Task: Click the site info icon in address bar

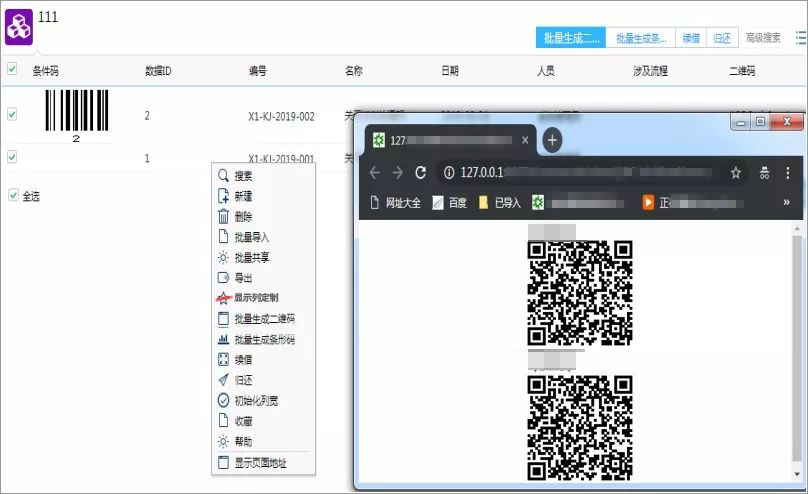Action: 447,172
